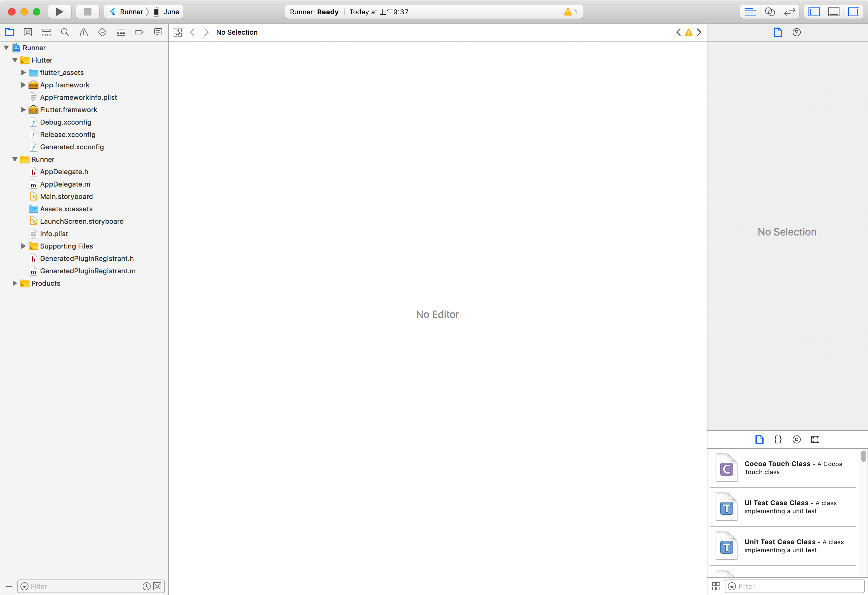The image size is (868, 595).
Task: Choose the June device destination
Action: coord(166,11)
